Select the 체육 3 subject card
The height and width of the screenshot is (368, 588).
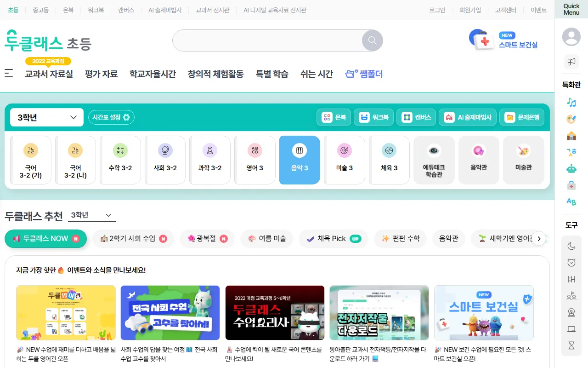[x=389, y=160]
